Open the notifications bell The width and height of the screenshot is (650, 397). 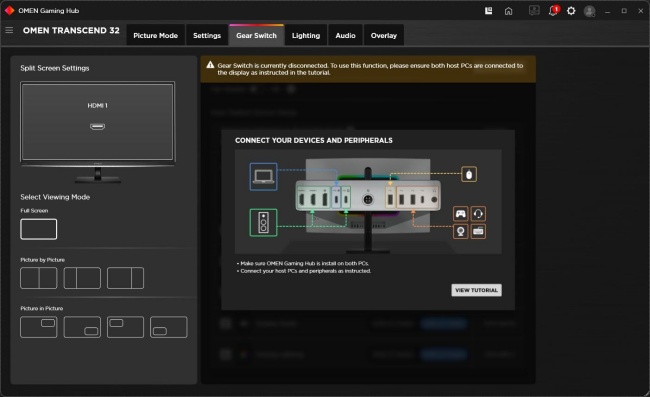[x=553, y=11]
